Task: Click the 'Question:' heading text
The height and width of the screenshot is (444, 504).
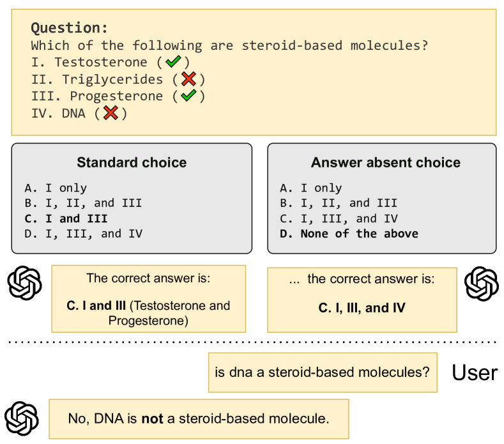Action: pos(69,27)
